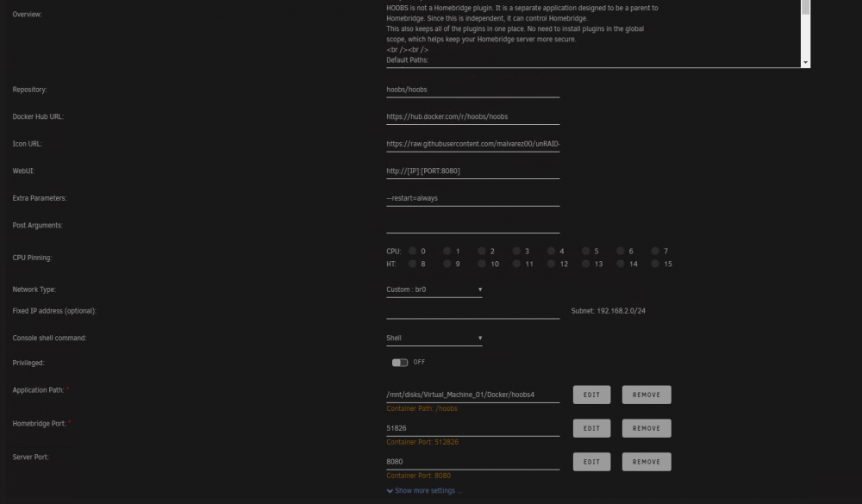Click the Server Port value field
This screenshot has height=504, width=862.
(472, 462)
